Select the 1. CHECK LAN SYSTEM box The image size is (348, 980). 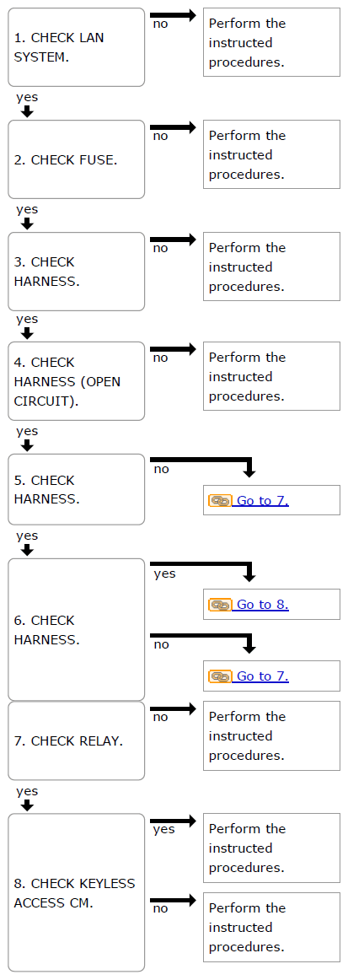(76, 47)
